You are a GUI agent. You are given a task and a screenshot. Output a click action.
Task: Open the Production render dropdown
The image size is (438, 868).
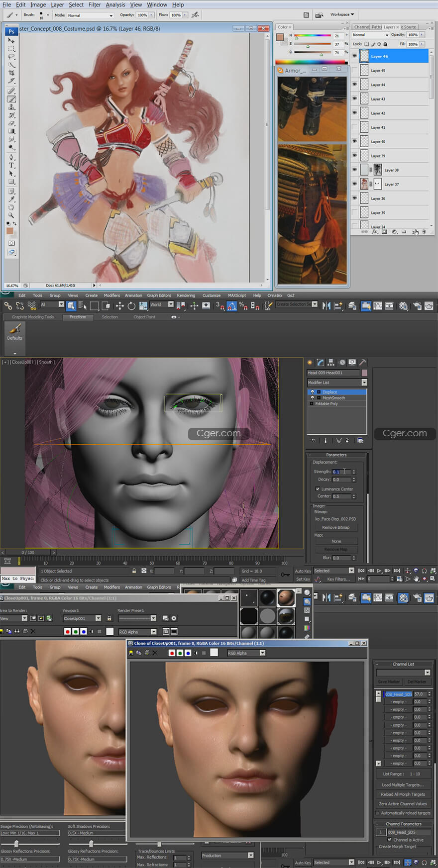point(227,856)
